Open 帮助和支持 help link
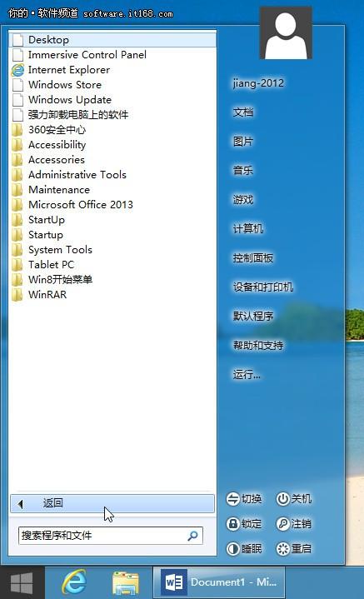This screenshot has width=364, height=599. pos(258,346)
